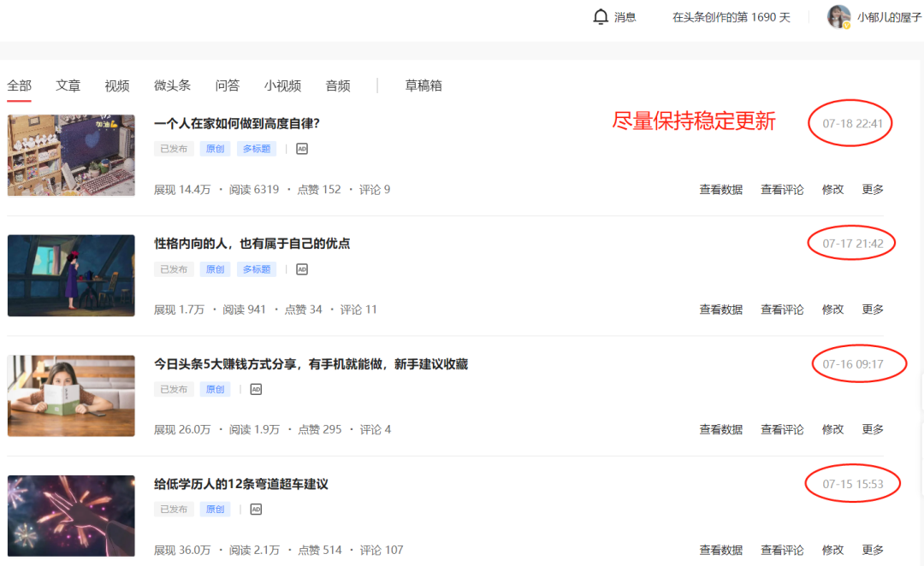Open thumbnail of 给低学历人的12条 article
The width and height of the screenshot is (924, 566).
click(x=71, y=516)
